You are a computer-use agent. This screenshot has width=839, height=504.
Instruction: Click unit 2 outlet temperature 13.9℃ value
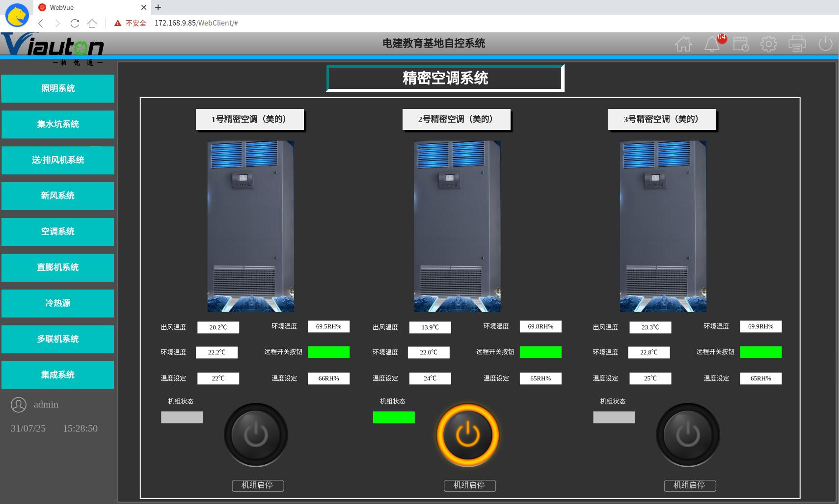(430, 327)
